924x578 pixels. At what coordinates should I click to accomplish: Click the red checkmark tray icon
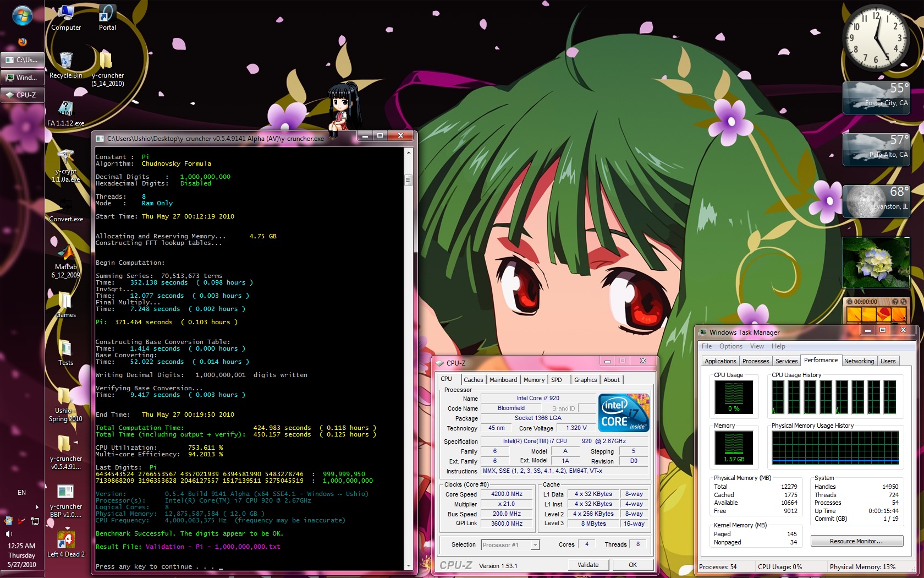(x=22, y=520)
